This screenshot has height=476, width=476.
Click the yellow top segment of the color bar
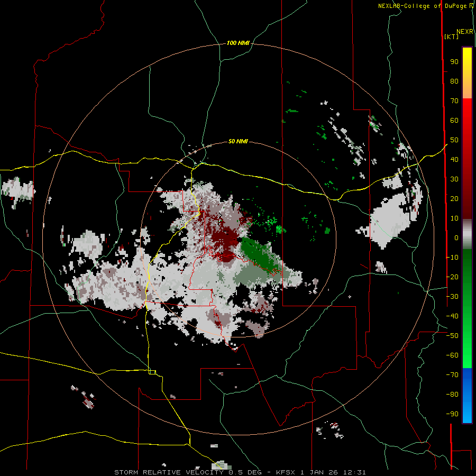467,73
